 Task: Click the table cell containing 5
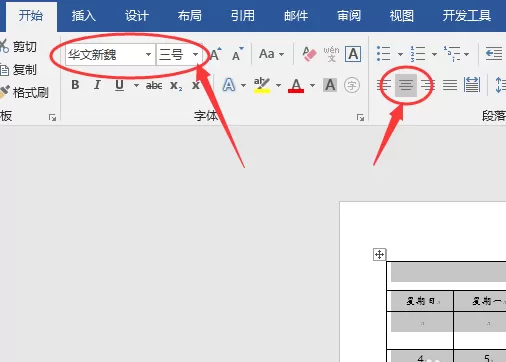(480, 356)
